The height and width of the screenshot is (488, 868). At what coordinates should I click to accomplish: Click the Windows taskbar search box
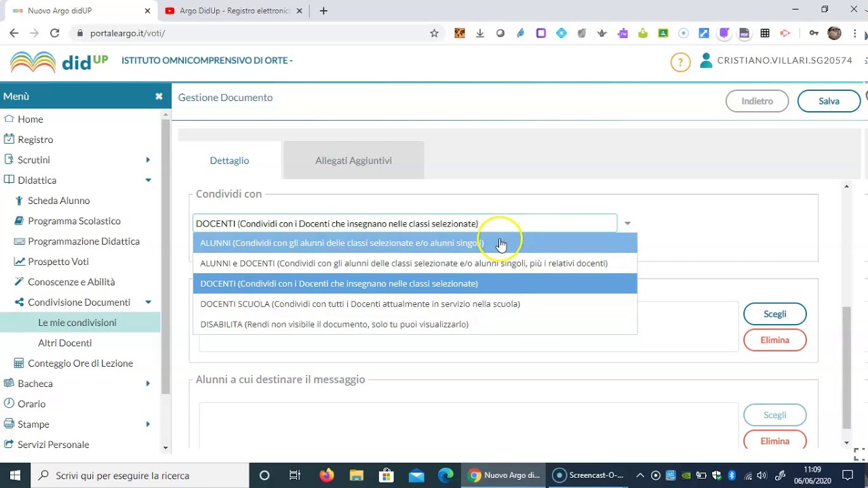tap(140, 475)
